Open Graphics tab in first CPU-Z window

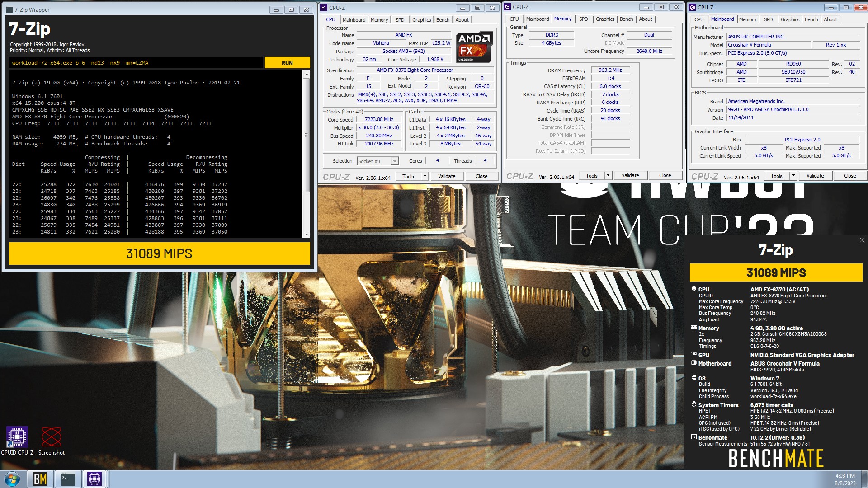pyautogui.click(x=421, y=20)
